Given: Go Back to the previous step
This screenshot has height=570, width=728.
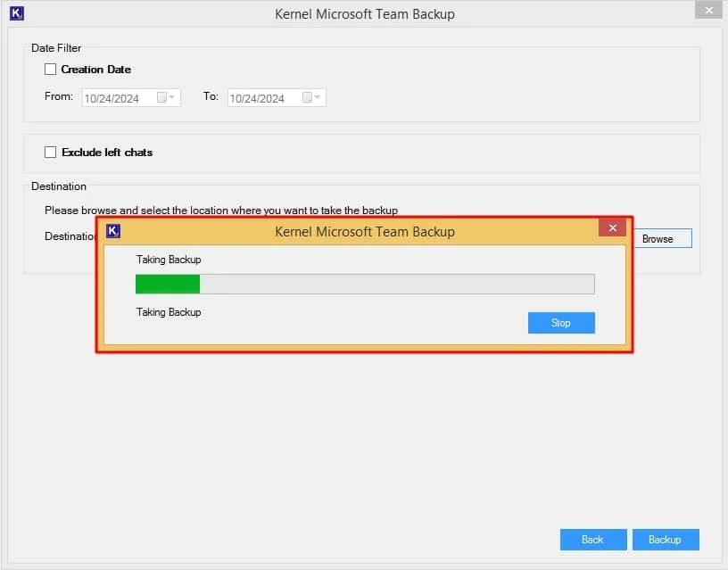Looking at the screenshot, I should point(593,540).
